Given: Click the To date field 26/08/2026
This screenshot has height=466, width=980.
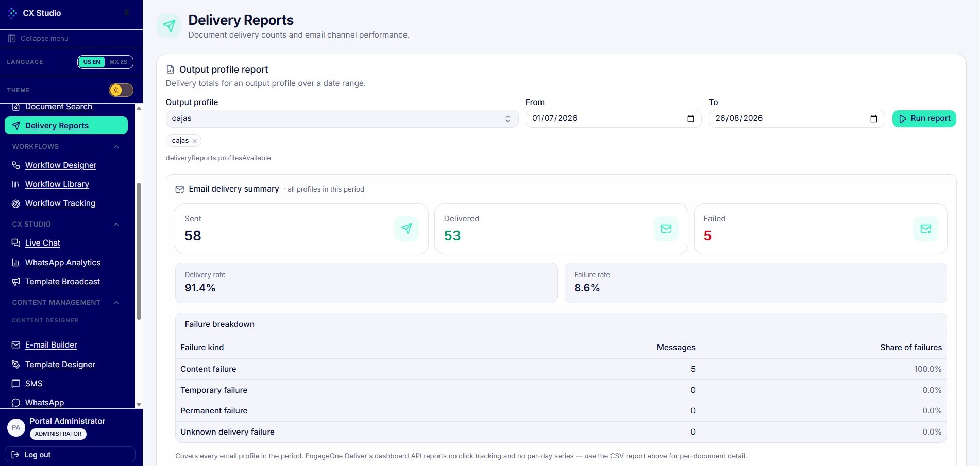Looking at the screenshot, I should [x=797, y=119].
